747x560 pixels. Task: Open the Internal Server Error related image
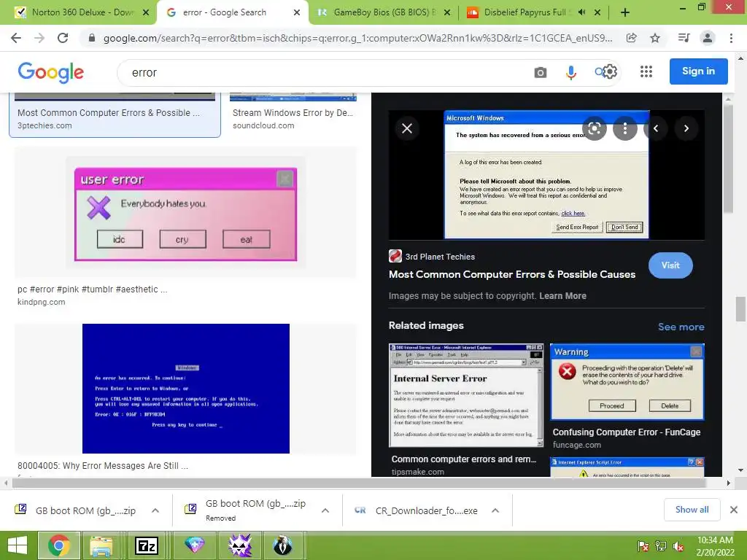click(466, 395)
